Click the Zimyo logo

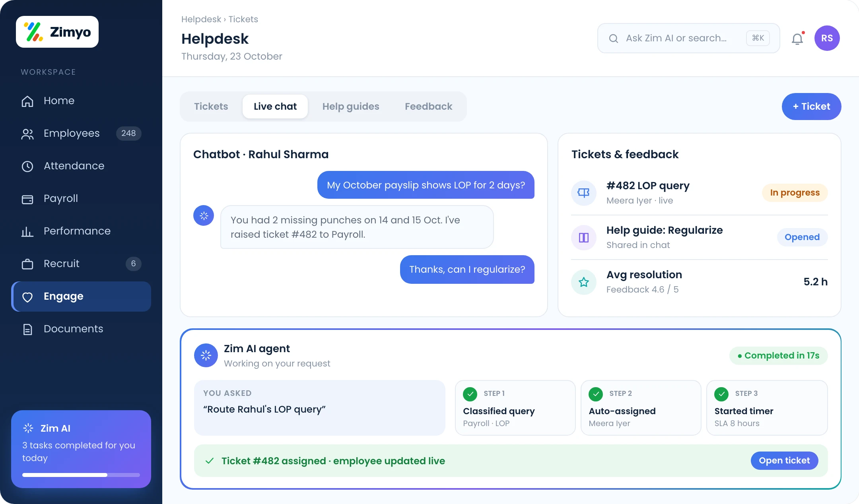pos(57,32)
